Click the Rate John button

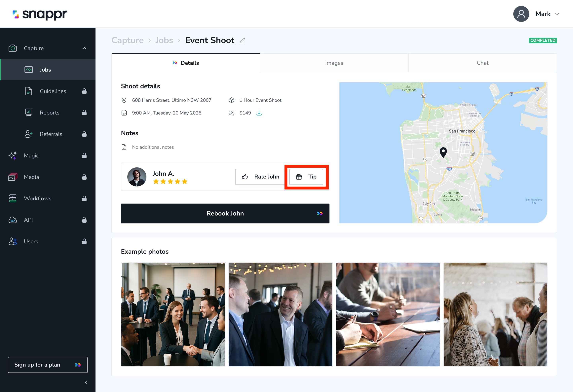[x=261, y=177]
